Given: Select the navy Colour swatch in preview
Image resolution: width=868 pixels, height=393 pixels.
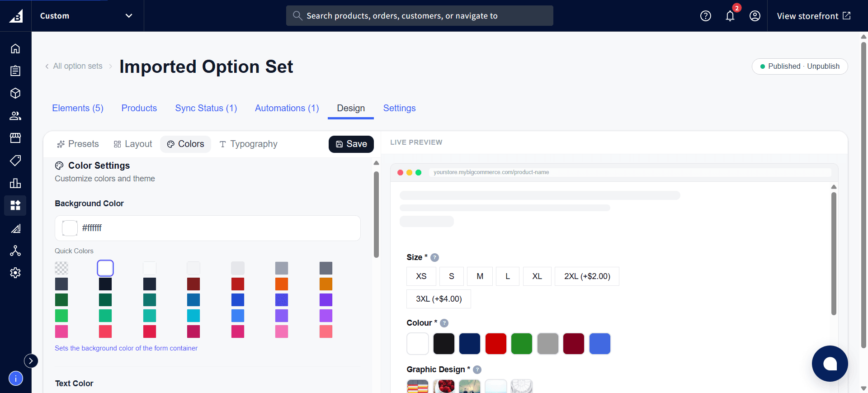Looking at the screenshot, I should click(x=470, y=344).
